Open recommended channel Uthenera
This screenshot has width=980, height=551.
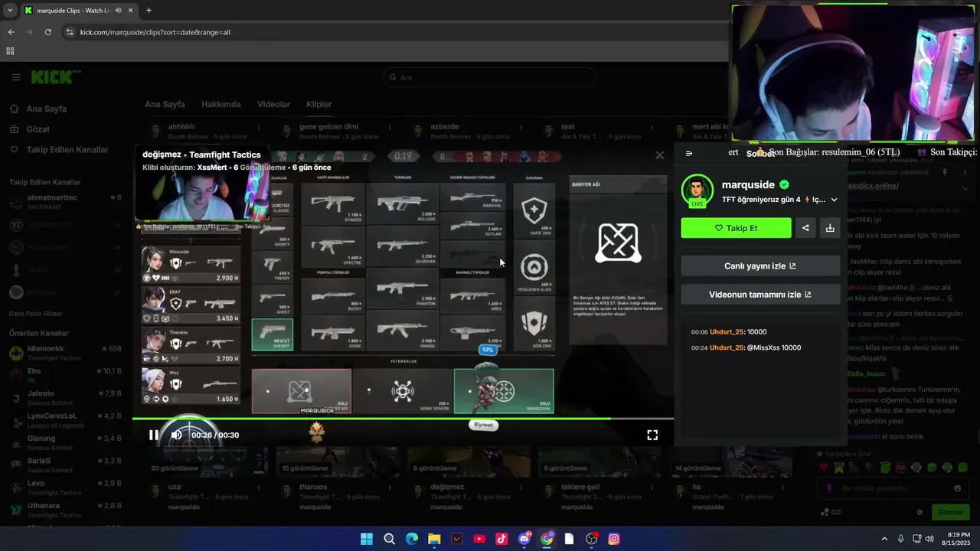pos(65,510)
